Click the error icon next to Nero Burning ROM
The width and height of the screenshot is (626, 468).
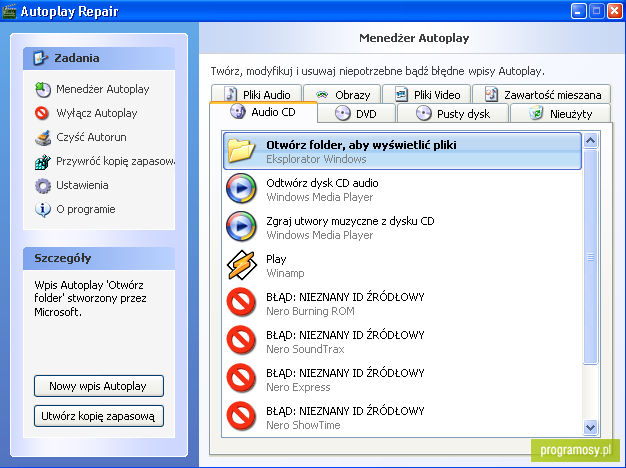[241, 302]
